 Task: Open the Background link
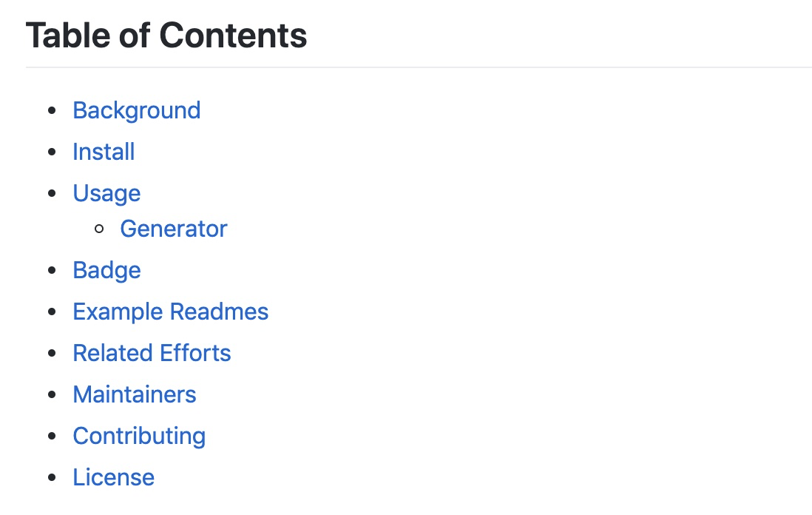point(136,110)
